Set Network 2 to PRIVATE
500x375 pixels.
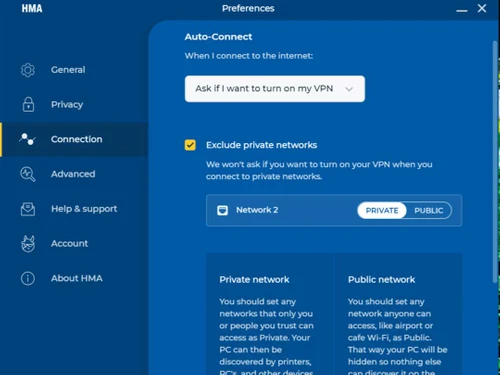(382, 211)
